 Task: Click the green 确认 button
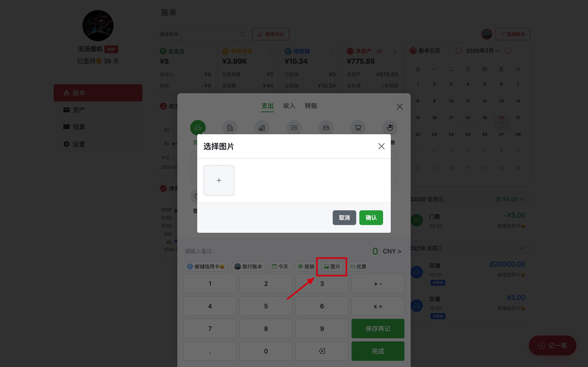371,217
